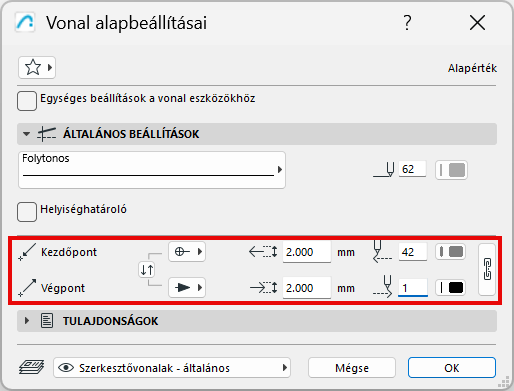Collapse the ÁLTALÁNOS BEÁLLÍTÁSOK section
The height and width of the screenshot is (391, 514).
point(26,134)
